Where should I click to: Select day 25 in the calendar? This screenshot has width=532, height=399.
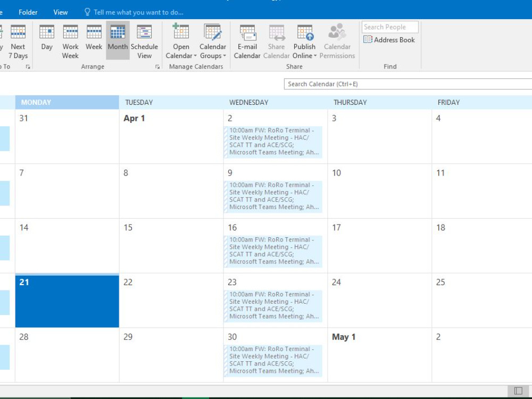pos(482,300)
